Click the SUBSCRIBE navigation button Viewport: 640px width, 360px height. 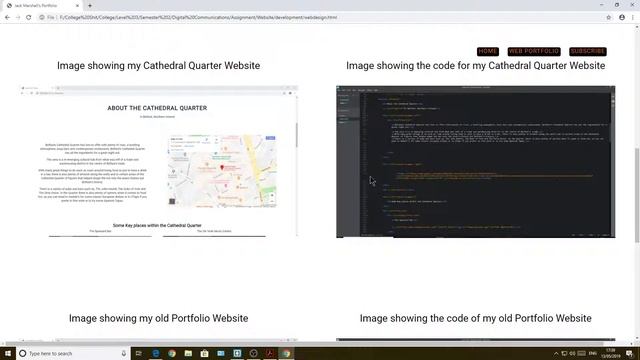(x=588, y=51)
